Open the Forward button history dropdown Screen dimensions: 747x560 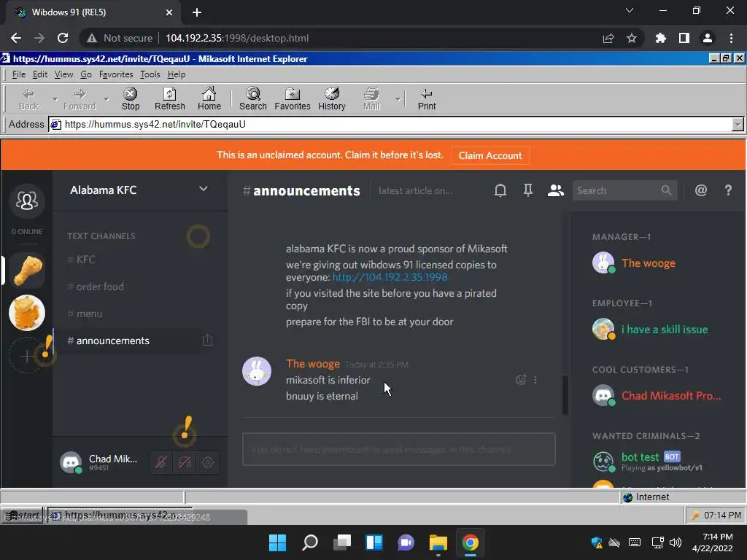coord(107,99)
